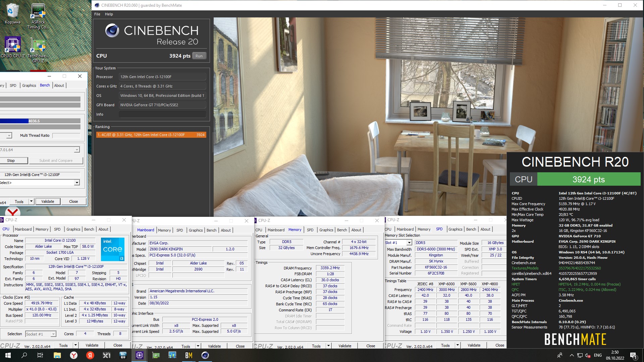Screen dimensions: 644x362
Task: Launch TechPowerUp GPU-Z desktop shortcut
Action: [x=38, y=50]
